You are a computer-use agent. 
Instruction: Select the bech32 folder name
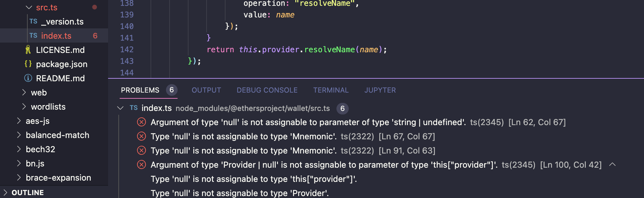41,149
